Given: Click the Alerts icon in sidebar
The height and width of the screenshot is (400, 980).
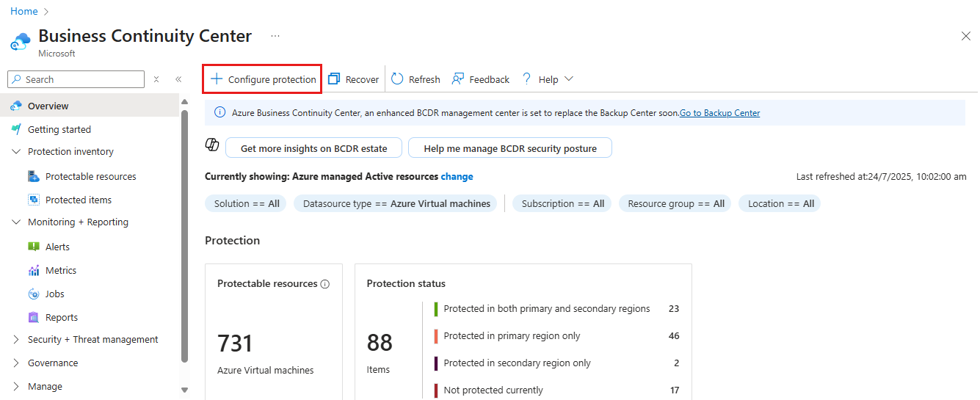Looking at the screenshot, I should coord(34,247).
